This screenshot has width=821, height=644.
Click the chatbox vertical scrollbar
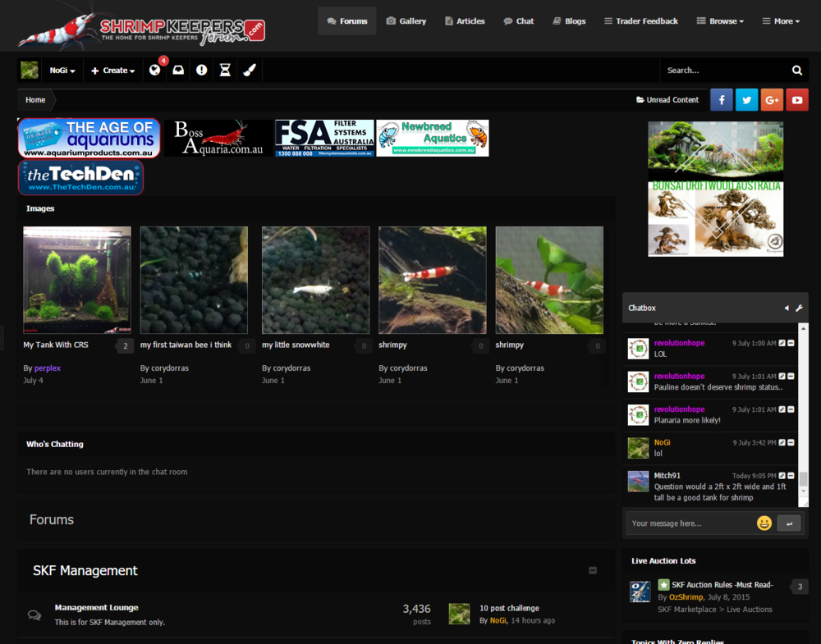[x=803, y=415]
